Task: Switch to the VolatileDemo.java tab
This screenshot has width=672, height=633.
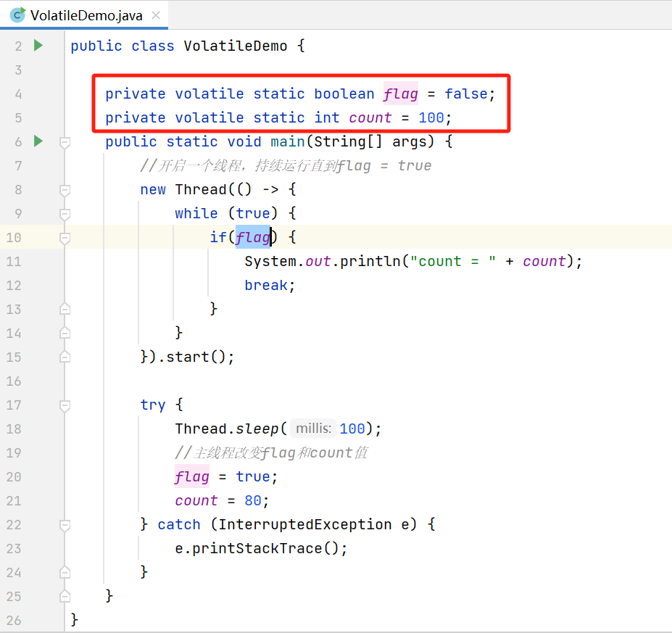Action: click(x=84, y=15)
